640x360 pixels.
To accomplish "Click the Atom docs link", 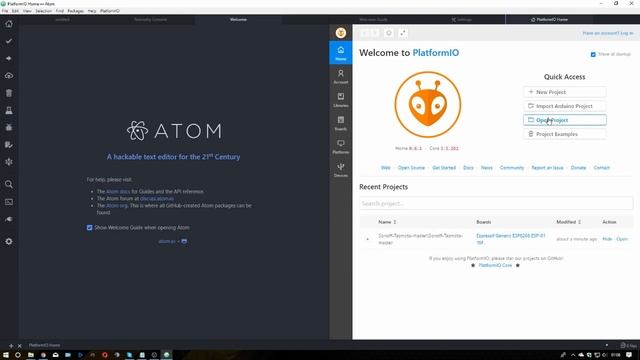I will [118, 191].
